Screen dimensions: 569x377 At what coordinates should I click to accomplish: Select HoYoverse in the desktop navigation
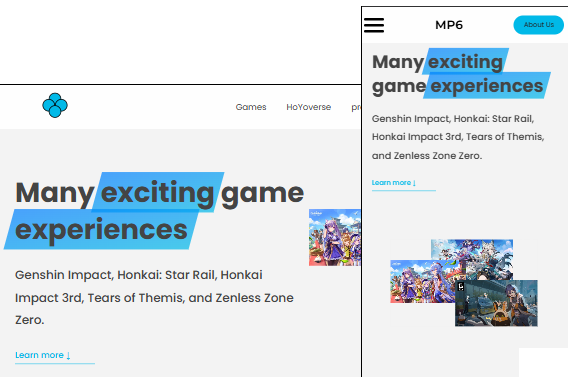(308, 107)
